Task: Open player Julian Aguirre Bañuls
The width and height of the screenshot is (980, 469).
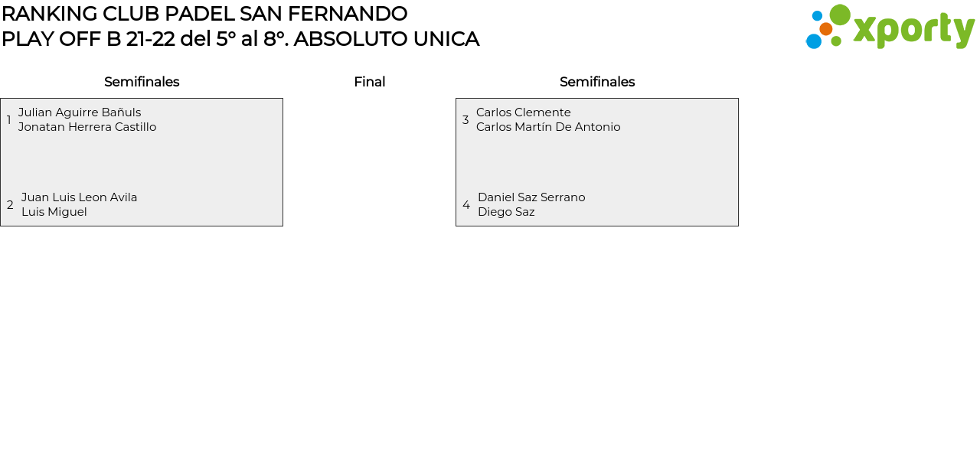Action: [x=80, y=112]
